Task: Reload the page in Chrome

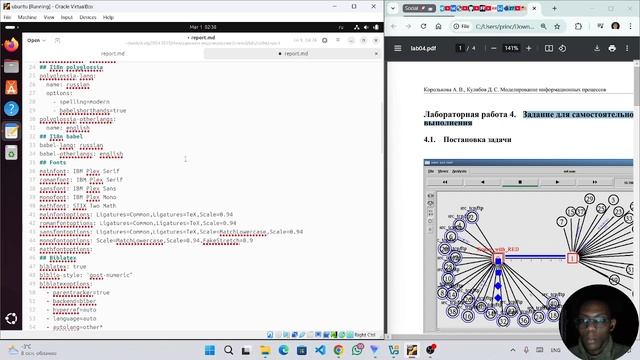Action: 423,26
